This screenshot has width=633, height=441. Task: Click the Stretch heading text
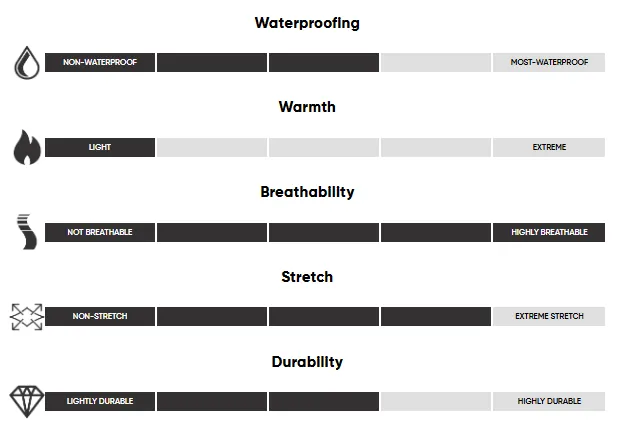coord(307,277)
